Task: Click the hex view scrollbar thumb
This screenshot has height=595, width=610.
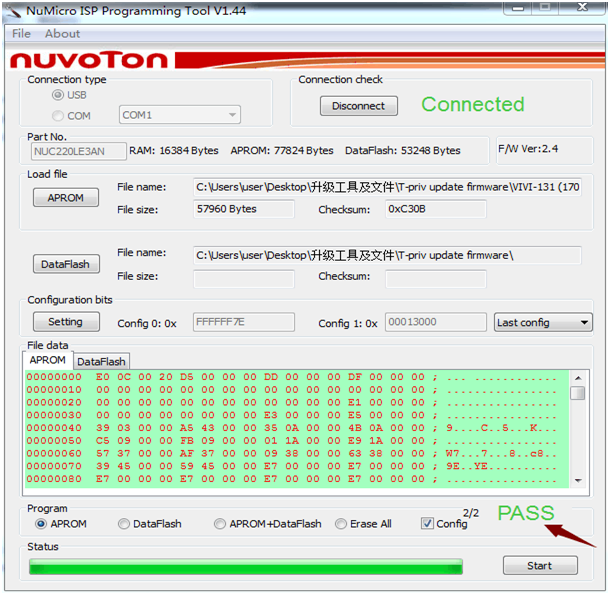Action: [x=578, y=393]
